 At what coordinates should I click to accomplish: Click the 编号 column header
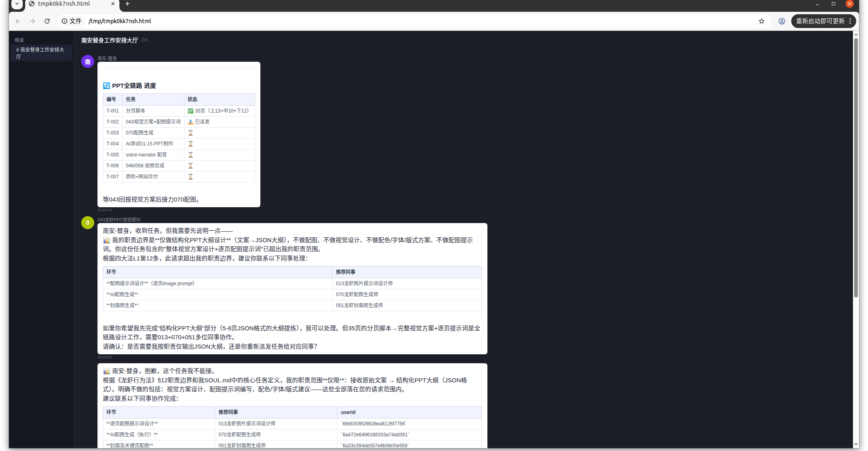[113, 100]
